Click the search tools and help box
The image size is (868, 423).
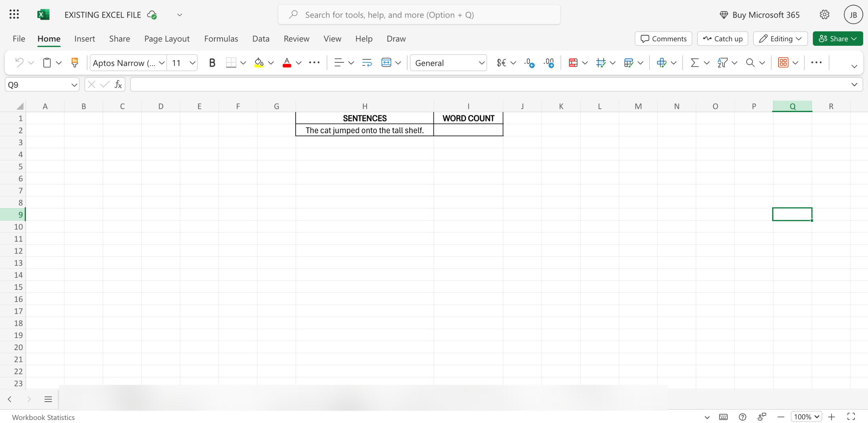419,15
